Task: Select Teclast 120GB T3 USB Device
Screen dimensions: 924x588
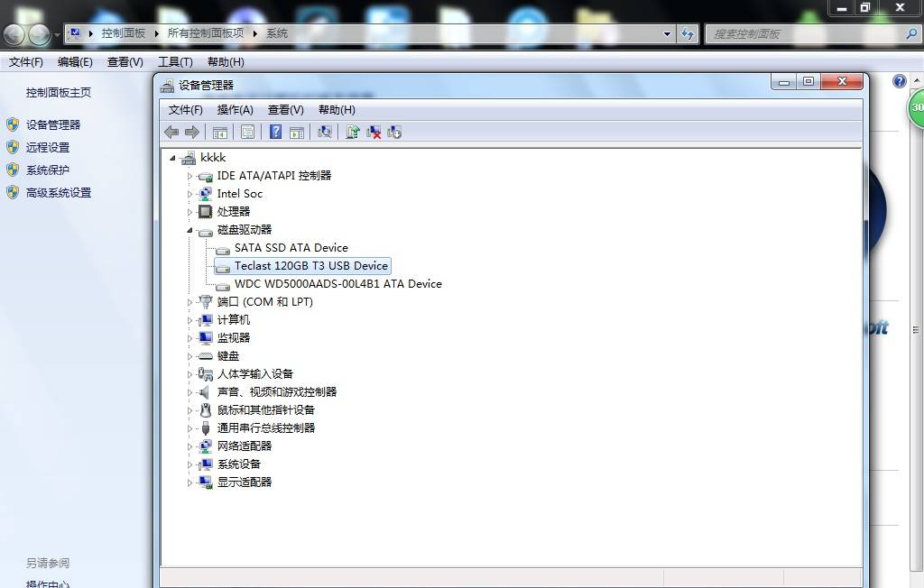Action: pyautogui.click(x=311, y=266)
